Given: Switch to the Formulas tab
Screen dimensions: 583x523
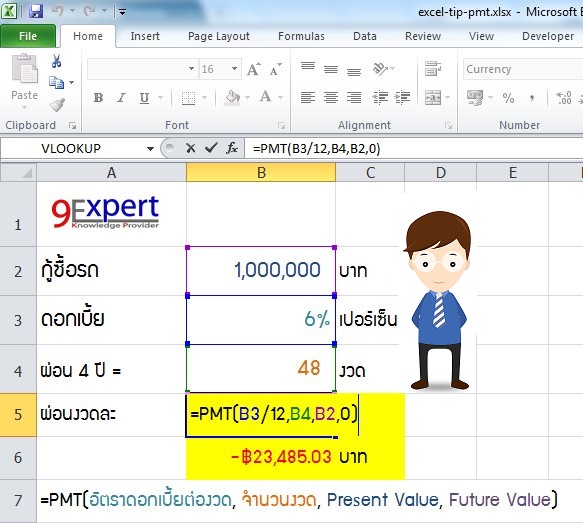Looking at the screenshot, I should (x=301, y=36).
